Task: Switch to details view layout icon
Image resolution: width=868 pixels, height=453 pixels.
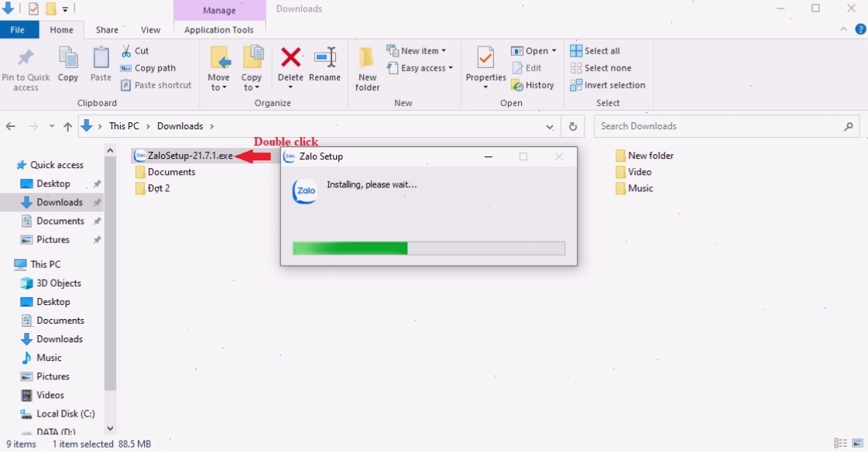Action: (840, 444)
